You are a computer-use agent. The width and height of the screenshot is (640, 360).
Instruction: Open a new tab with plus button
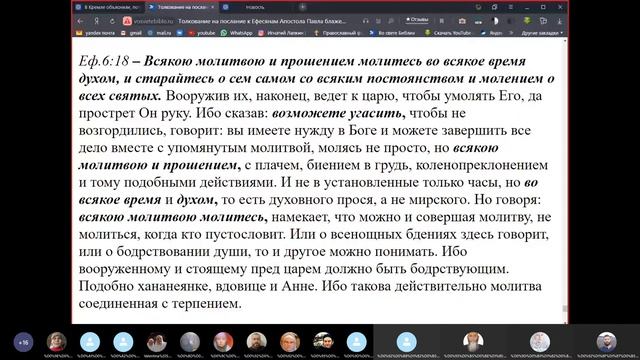coord(302,7)
